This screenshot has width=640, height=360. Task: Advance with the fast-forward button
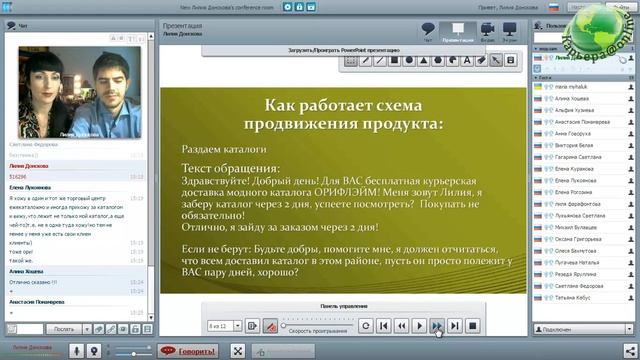click(437, 326)
